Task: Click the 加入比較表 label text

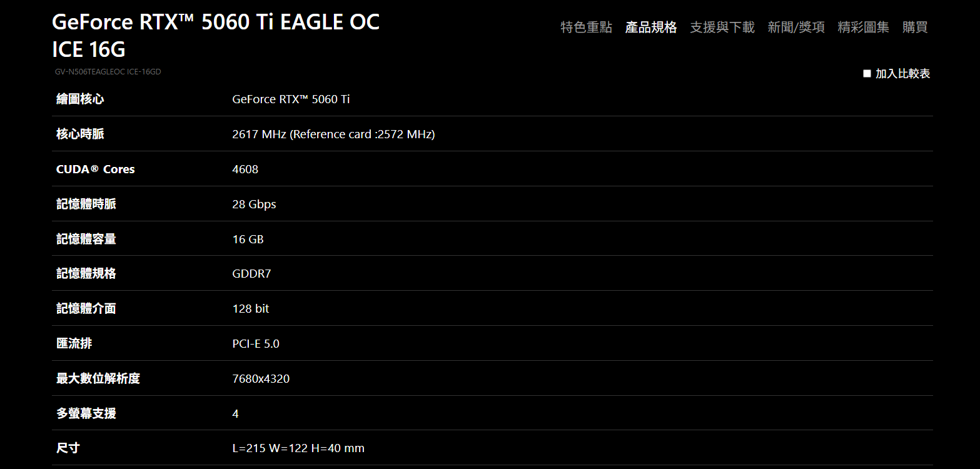Action: [x=902, y=74]
